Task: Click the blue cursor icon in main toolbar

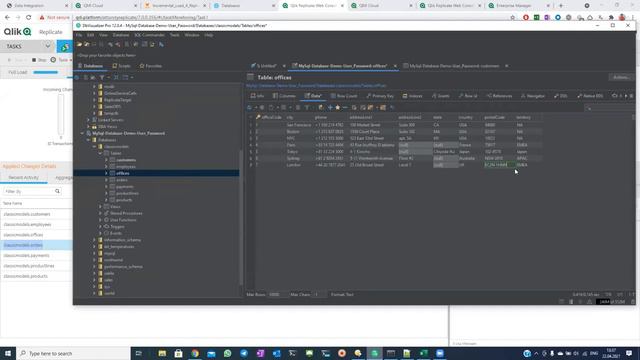Action: (x=162, y=44)
